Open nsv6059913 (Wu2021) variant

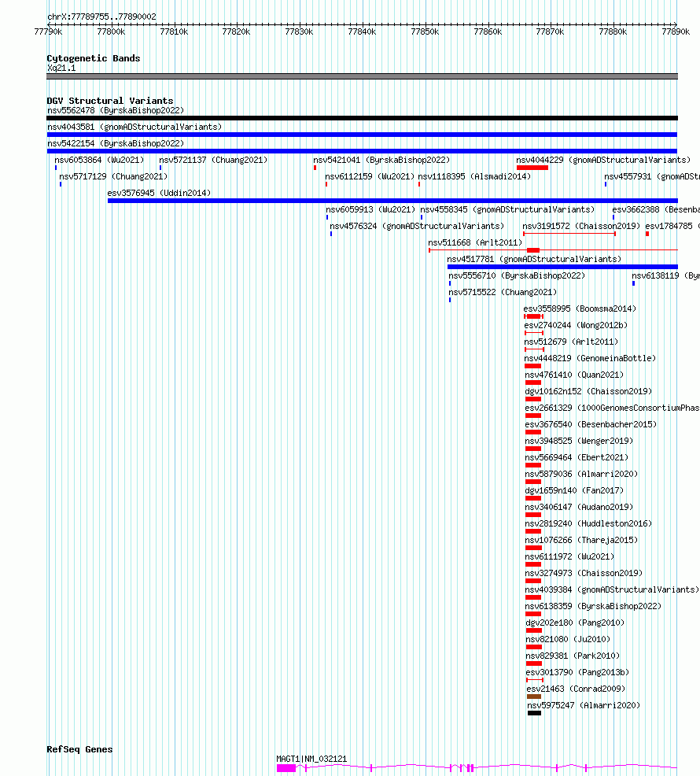coord(370,210)
